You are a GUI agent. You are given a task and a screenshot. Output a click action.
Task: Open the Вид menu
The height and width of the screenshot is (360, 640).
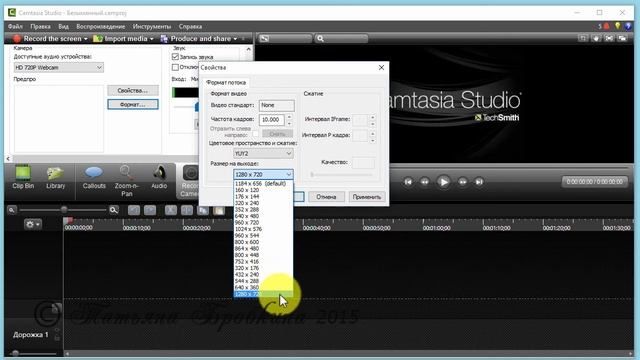(x=63, y=26)
